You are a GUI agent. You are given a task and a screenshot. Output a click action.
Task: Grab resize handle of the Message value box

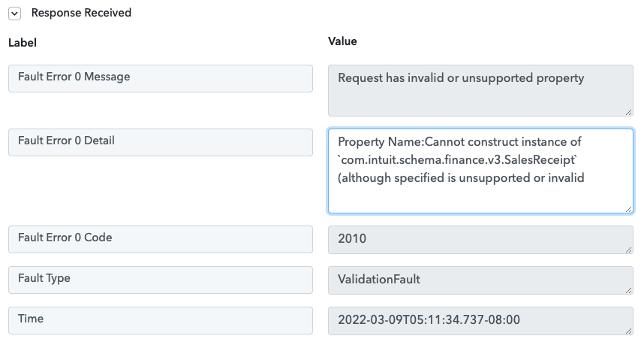click(x=629, y=112)
